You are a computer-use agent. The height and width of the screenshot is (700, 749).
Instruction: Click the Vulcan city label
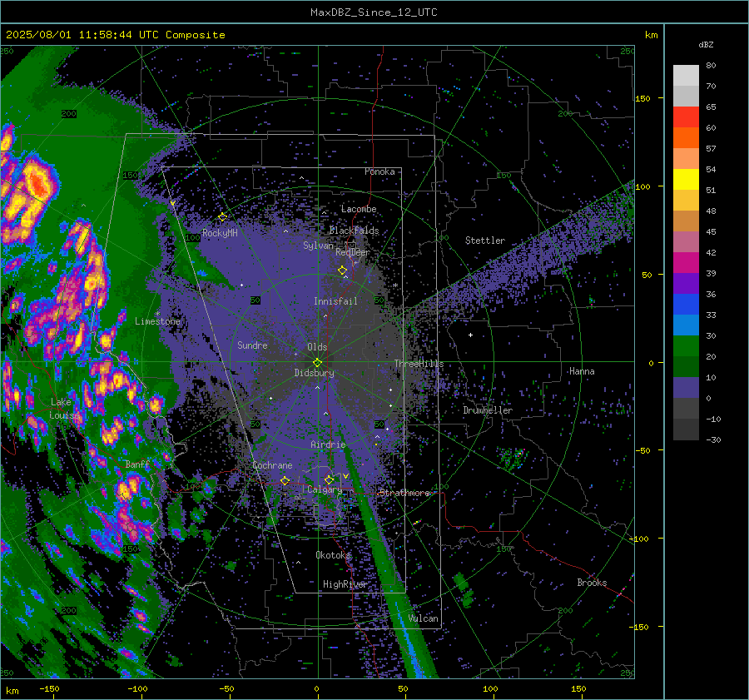point(423,618)
